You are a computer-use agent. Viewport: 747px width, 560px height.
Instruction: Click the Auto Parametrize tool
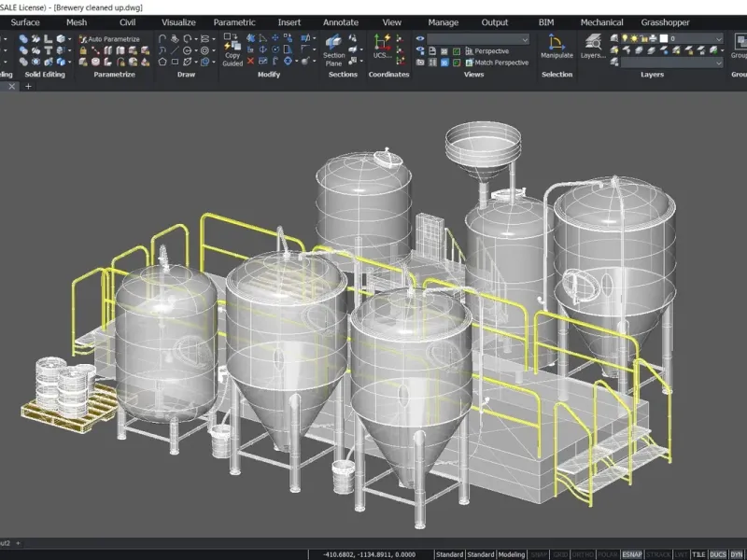(x=109, y=39)
